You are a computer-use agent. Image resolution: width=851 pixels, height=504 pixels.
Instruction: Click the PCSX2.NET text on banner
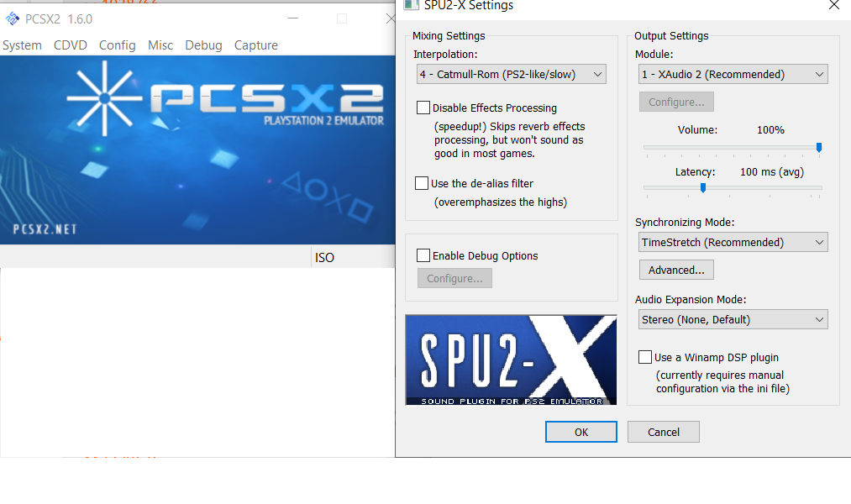point(45,229)
